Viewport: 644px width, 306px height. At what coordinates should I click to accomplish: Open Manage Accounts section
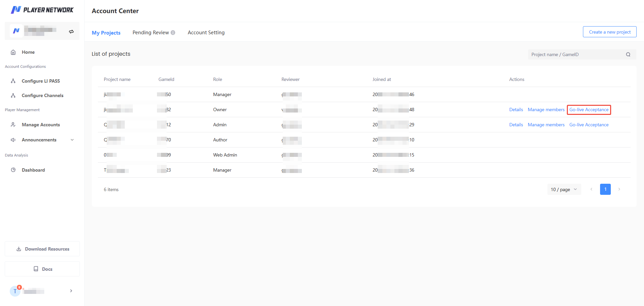point(41,125)
